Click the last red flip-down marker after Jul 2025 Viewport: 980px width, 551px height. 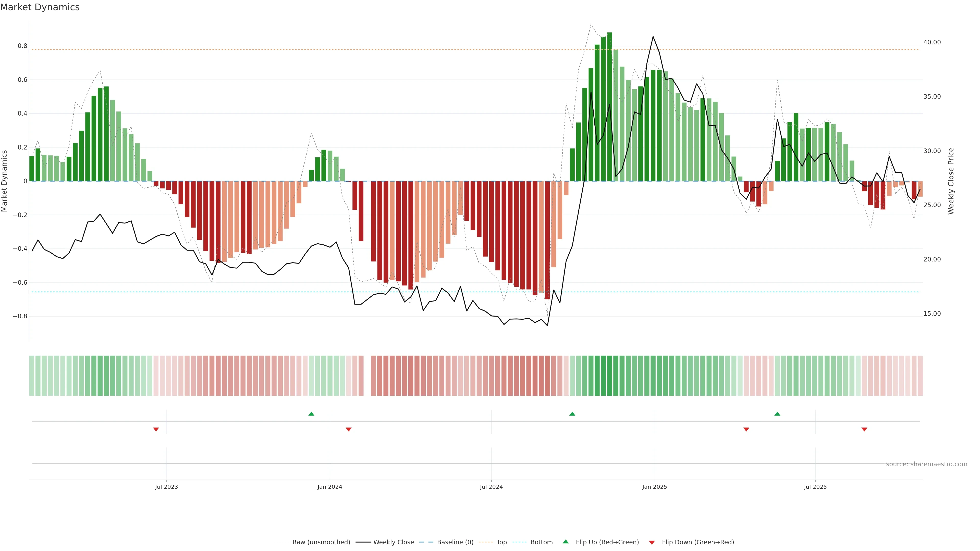864,429
